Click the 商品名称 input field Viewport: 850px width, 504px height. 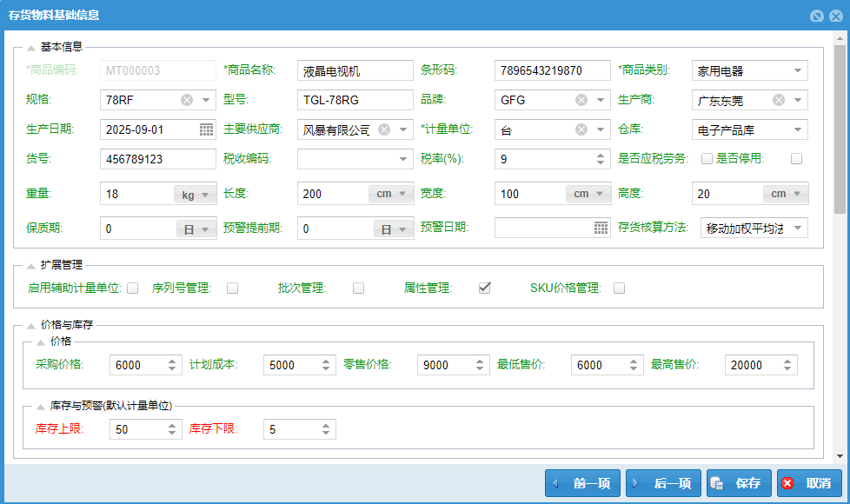pyautogui.click(x=355, y=71)
